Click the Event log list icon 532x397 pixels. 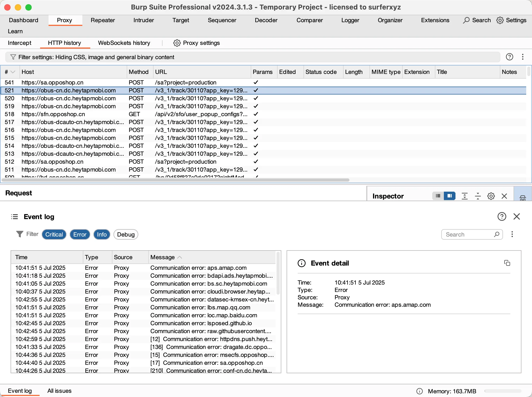pyautogui.click(x=15, y=217)
